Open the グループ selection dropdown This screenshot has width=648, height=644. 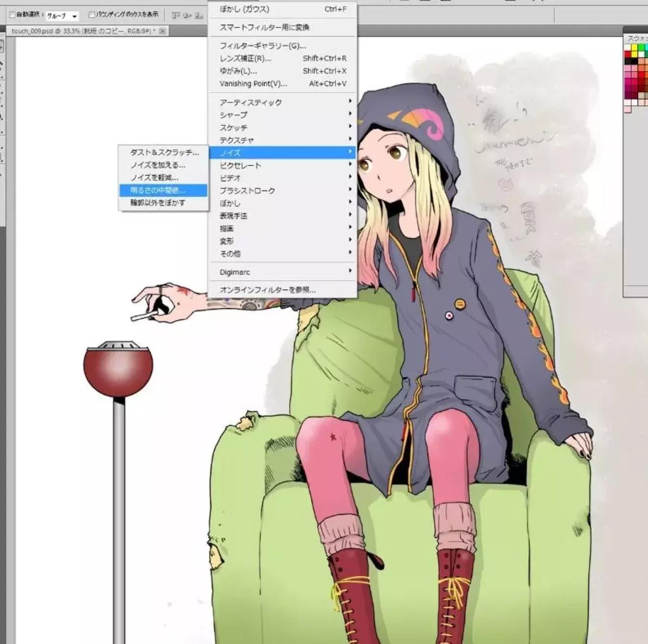click(64, 16)
